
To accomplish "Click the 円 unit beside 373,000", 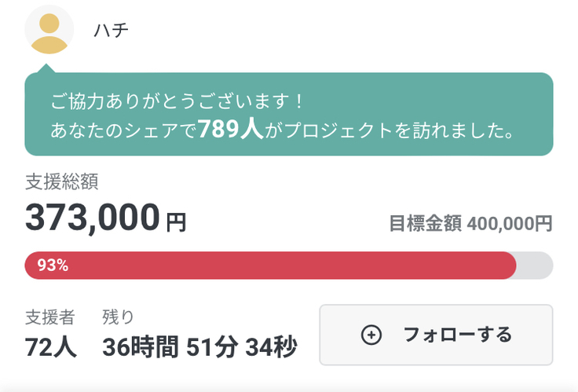I will [176, 223].
